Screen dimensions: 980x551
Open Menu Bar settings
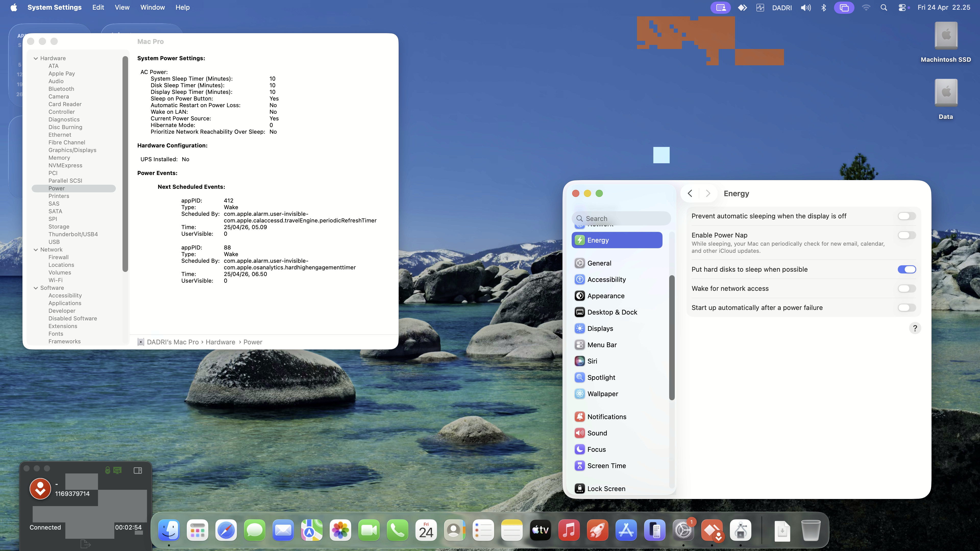point(617,345)
